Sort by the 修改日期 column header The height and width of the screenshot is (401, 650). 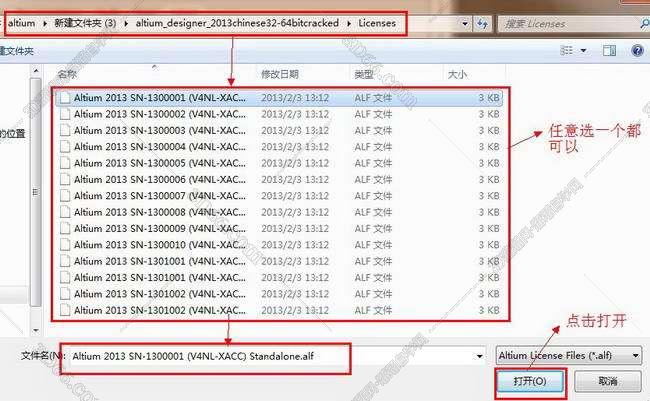coord(280,74)
